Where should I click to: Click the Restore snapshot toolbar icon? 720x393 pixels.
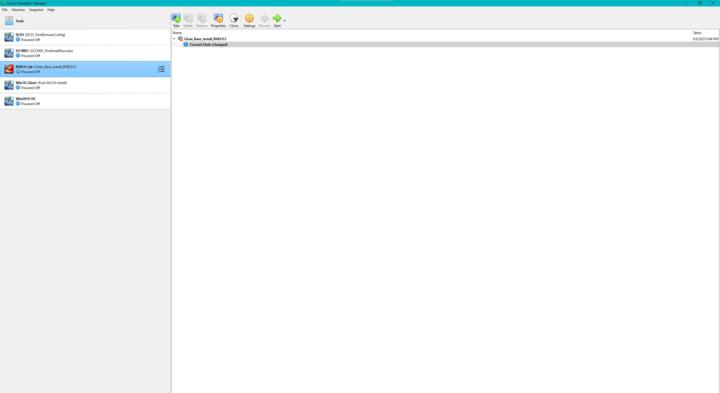[x=202, y=20]
